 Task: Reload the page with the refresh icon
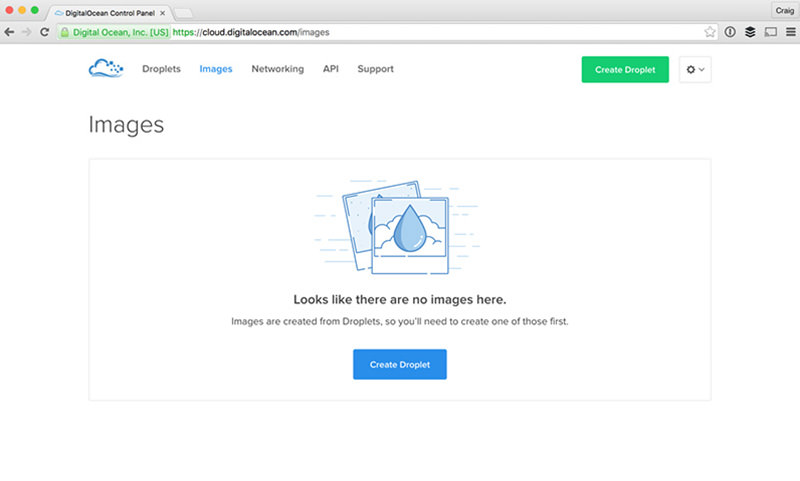45,32
